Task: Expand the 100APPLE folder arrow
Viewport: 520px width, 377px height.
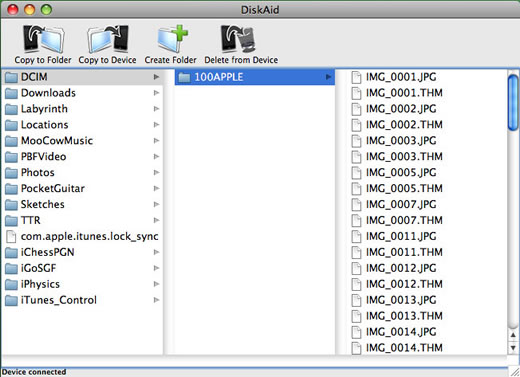Action: [328, 77]
